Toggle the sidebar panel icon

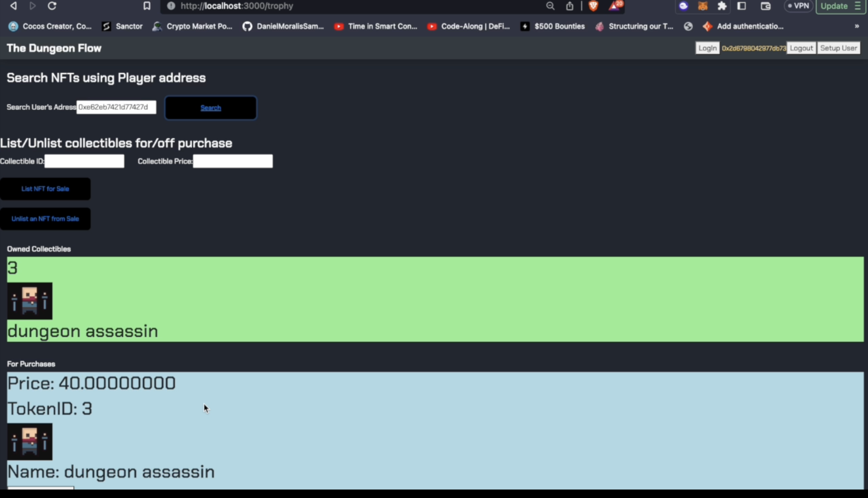(742, 6)
